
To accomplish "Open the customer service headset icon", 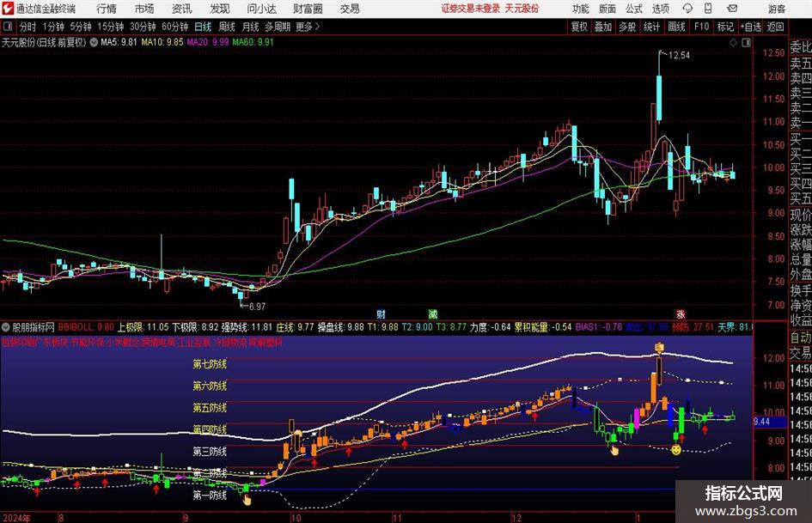I will (687, 9).
